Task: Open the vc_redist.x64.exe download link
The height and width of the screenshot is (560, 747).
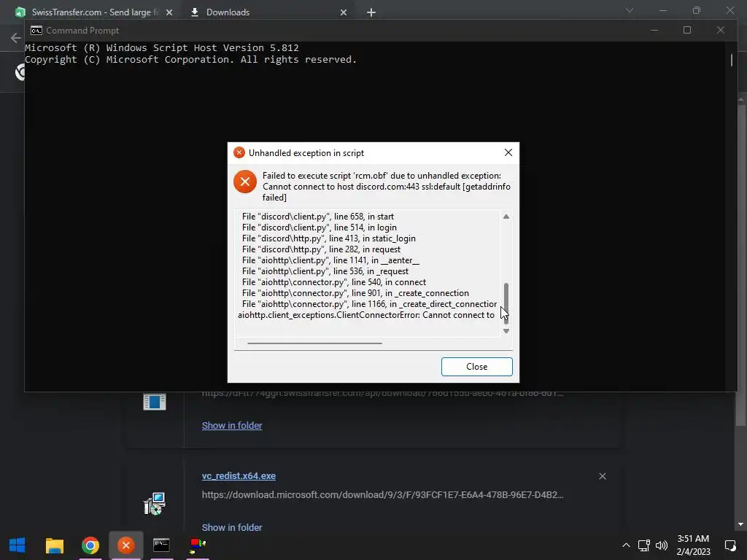Action: tap(239, 475)
